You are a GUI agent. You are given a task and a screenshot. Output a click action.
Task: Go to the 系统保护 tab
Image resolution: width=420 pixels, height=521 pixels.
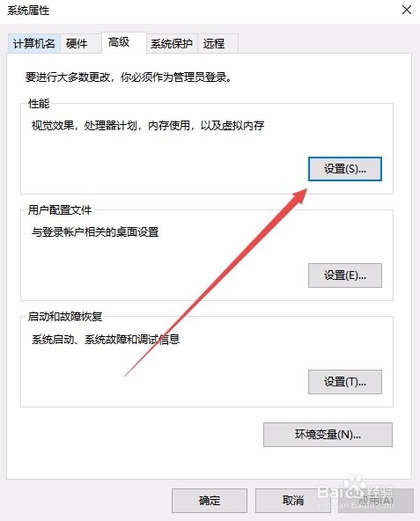click(172, 43)
